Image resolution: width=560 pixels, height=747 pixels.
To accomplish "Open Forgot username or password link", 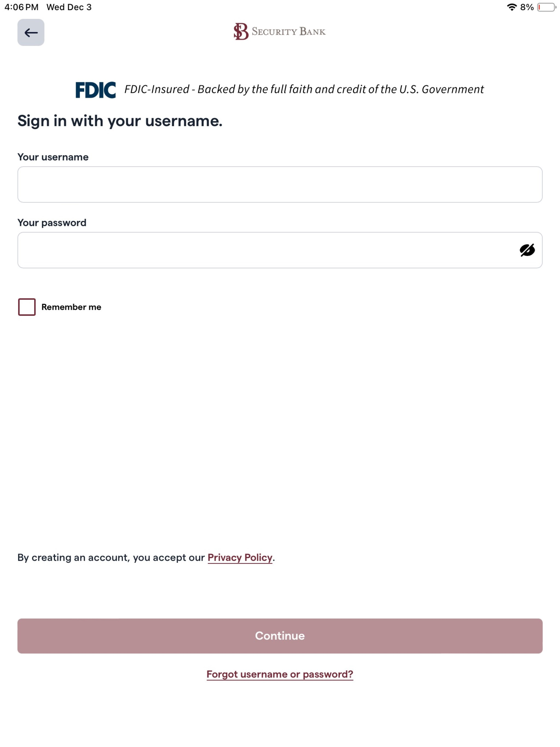I will tap(280, 674).
